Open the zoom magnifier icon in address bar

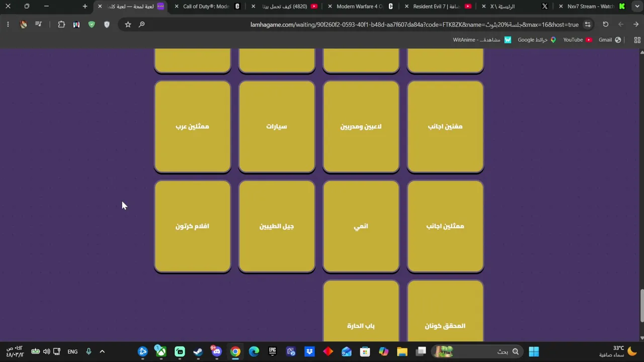pos(142,24)
